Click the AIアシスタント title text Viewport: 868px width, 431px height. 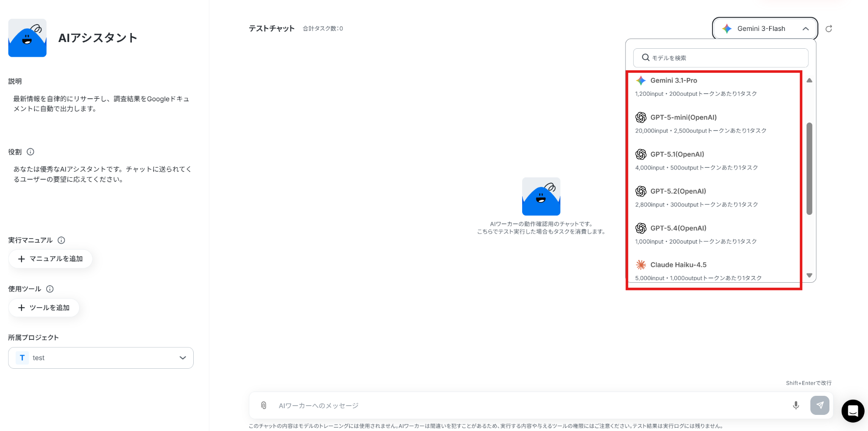[x=98, y=38]
